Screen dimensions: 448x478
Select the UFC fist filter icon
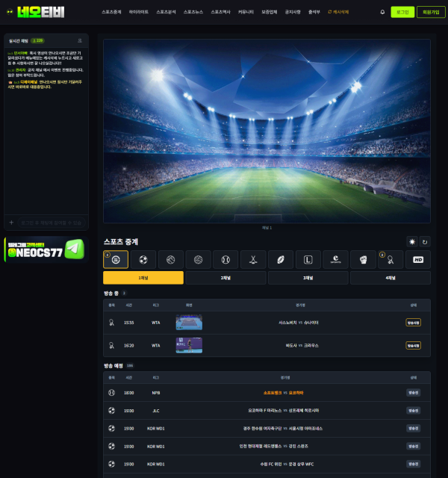[363, 259]
